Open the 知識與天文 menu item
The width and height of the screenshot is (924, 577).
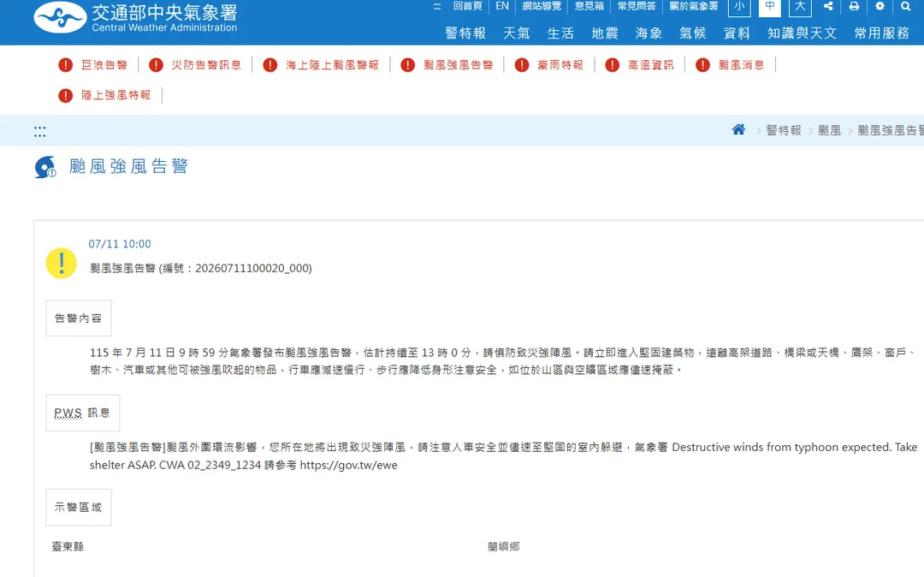click(x=802, y=33)
